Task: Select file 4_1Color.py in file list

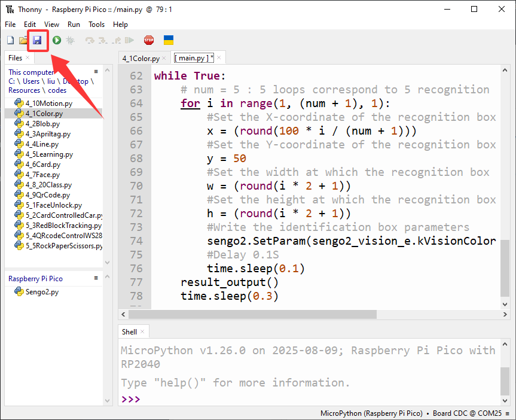Action: (x=44, y=114)
